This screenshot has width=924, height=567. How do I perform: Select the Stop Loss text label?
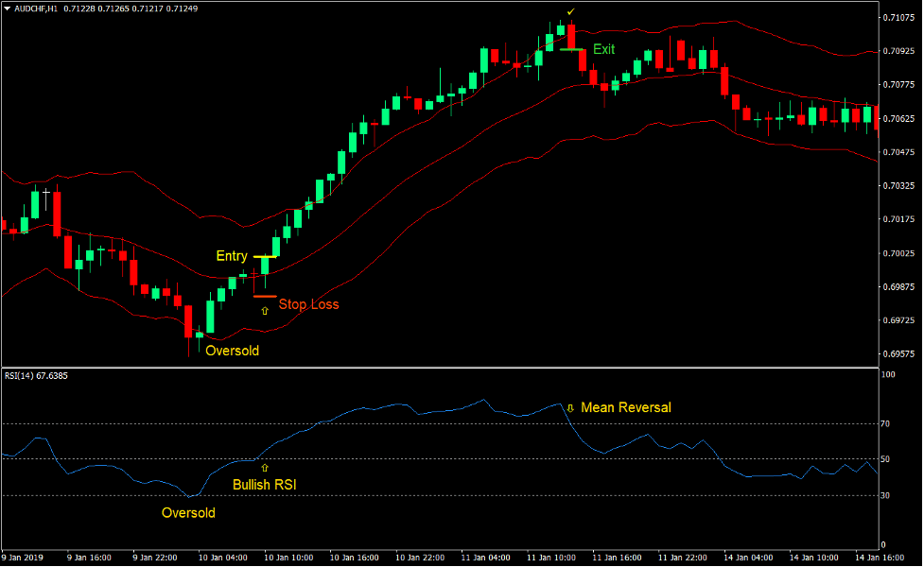pos(308,304)
